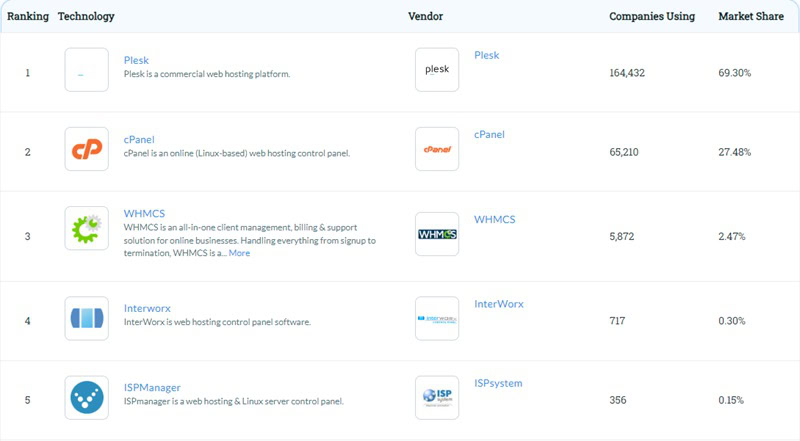The image size is (800, 441).
Task: Click the cPanel vendor logo
Action: click(x=437, y=149)
